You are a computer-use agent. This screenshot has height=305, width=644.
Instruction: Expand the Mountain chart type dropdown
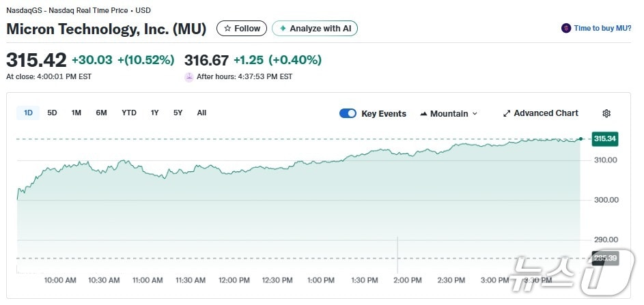pyautogui.click(x=475, y=114)
